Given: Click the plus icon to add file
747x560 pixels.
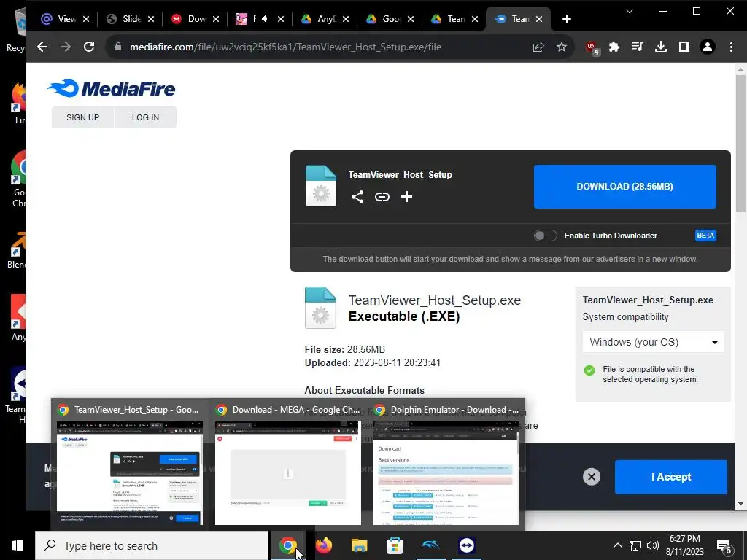Looking at the screenshot, I should pos(406,197).
